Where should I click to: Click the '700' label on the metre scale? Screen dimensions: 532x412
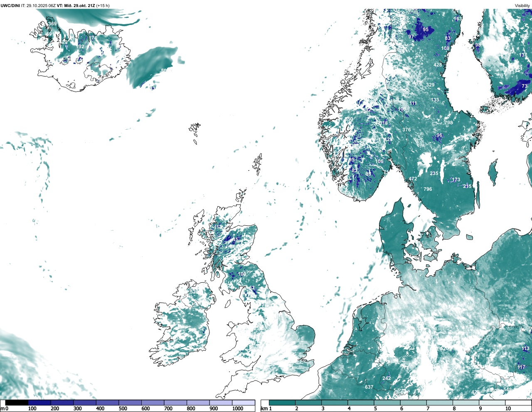click(x=168, y=409)
